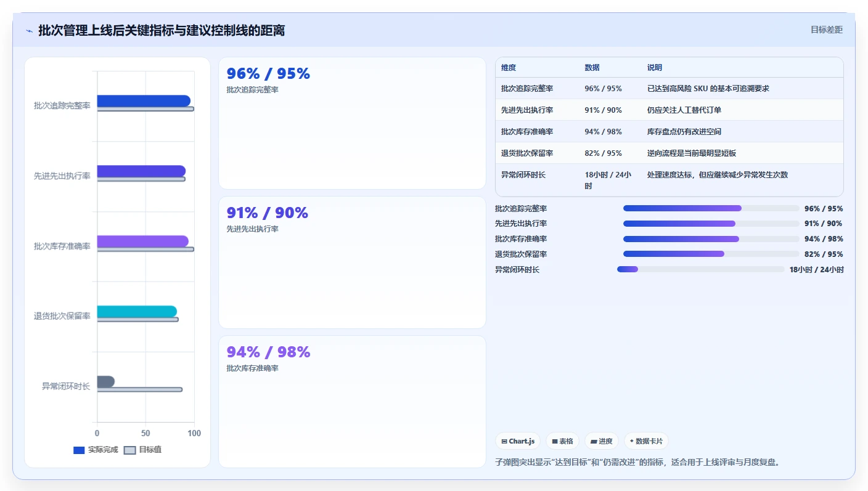Click the footer note starting with 子弹图突出显示

pyautogui.click(x=637, y=462)
